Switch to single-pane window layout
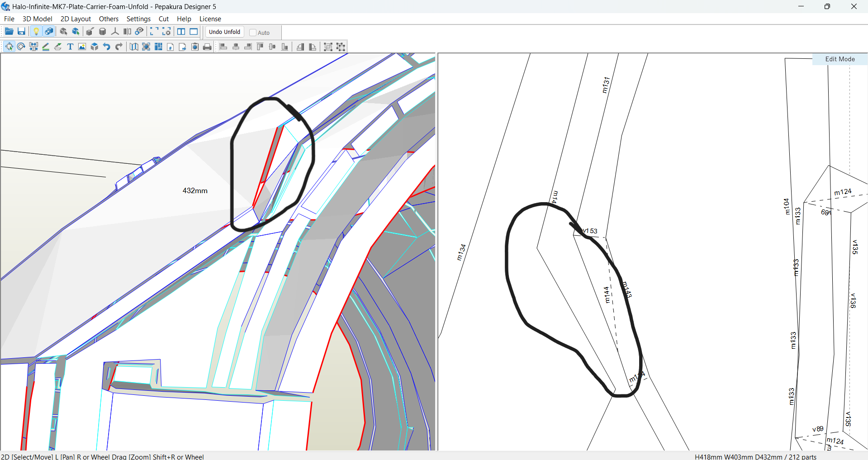This screenshot has height=460, width=868. [x=194, y=32]
